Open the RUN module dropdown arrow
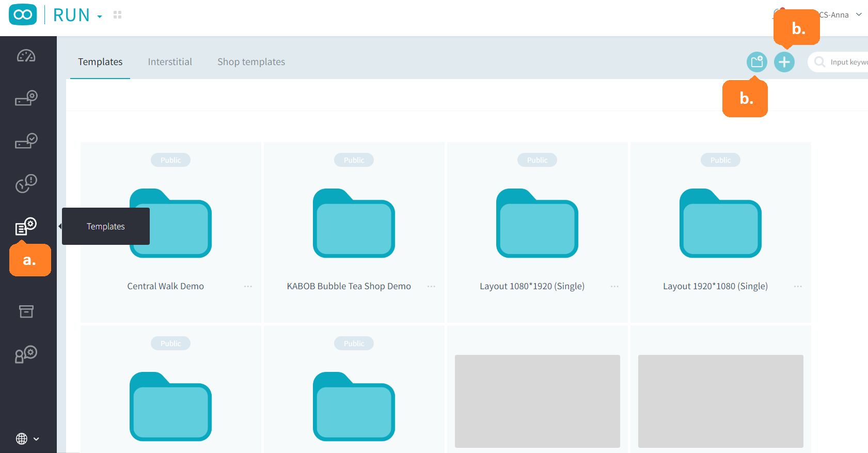The height and width of the screenshot is (453, 868). click(100, 17)
